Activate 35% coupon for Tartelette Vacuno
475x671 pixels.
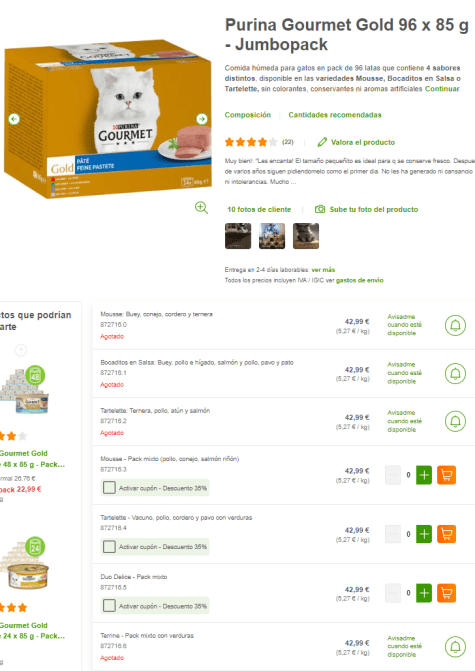point(109,546)
